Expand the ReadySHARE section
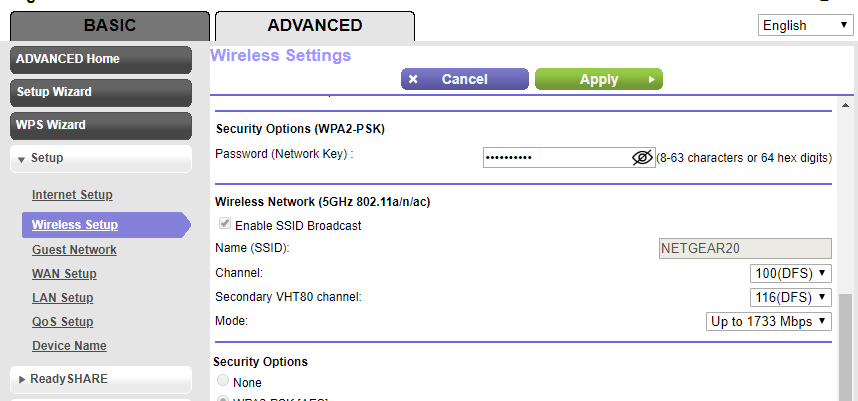Screen dimensions: 858x401 (x=23, y=379)
